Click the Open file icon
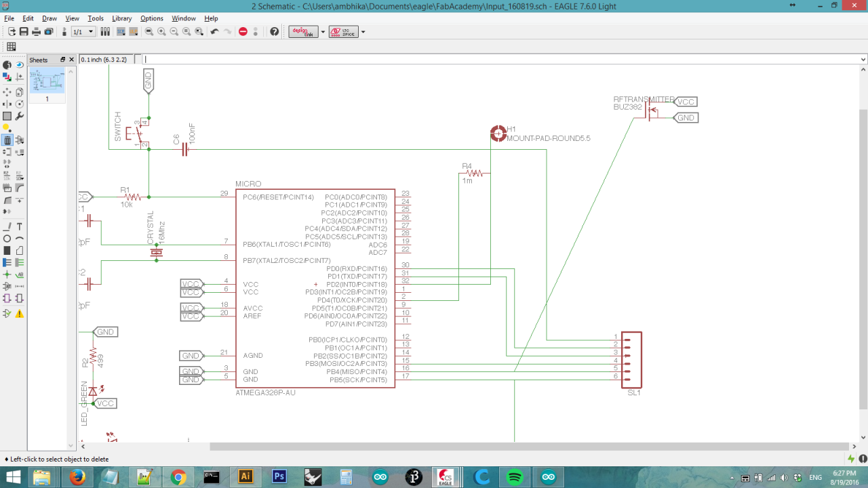The height and width of the screenshot is (488, 868). coord(12,32)
